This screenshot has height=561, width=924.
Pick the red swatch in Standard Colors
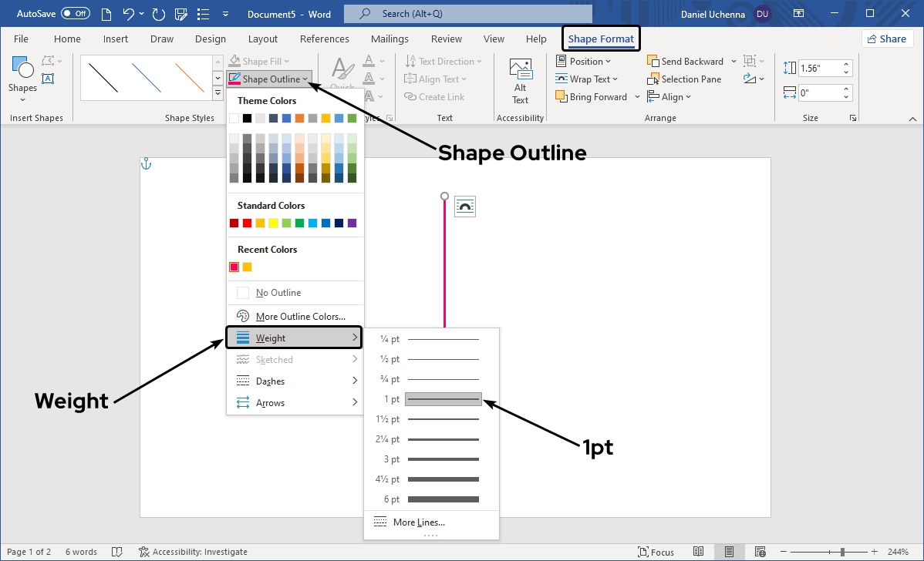tap(247, 223)
